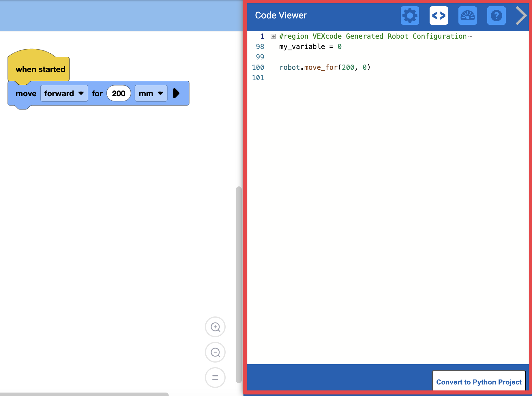532x396 pixels.
Task: Click the robot.move_for code line
Action: [325, 67]
